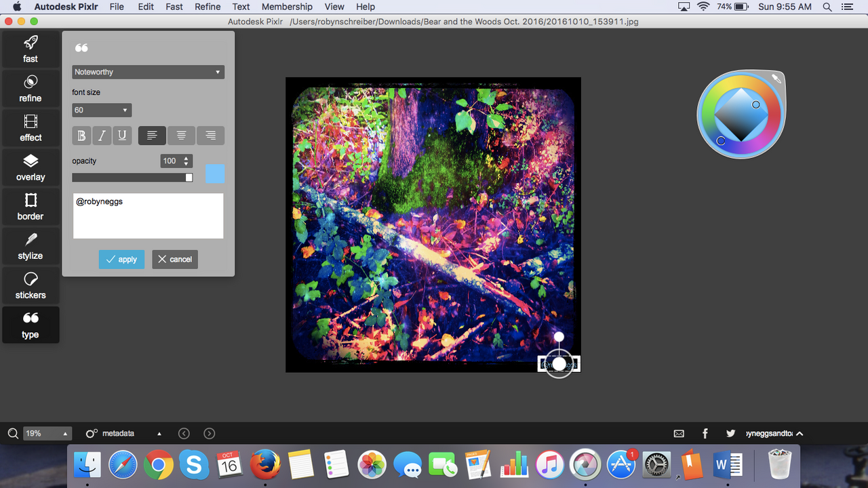This screenshot has height=488, width=868.
Task: Open Microsoft Word from the Dock
Action: pos(728,465)
